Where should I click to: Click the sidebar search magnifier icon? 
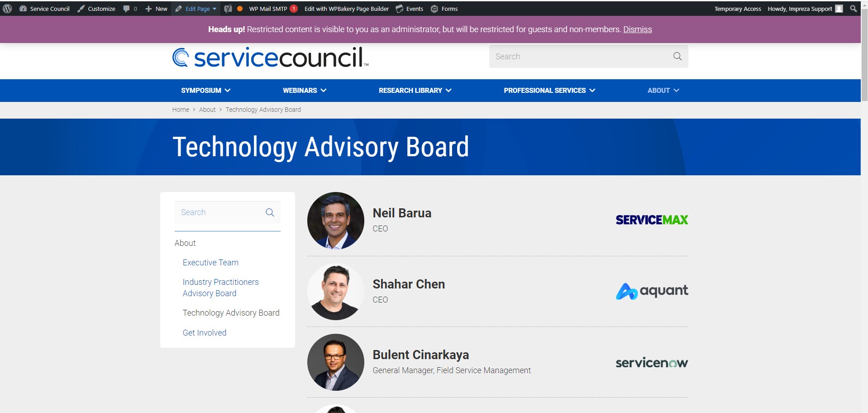point(270,212)
